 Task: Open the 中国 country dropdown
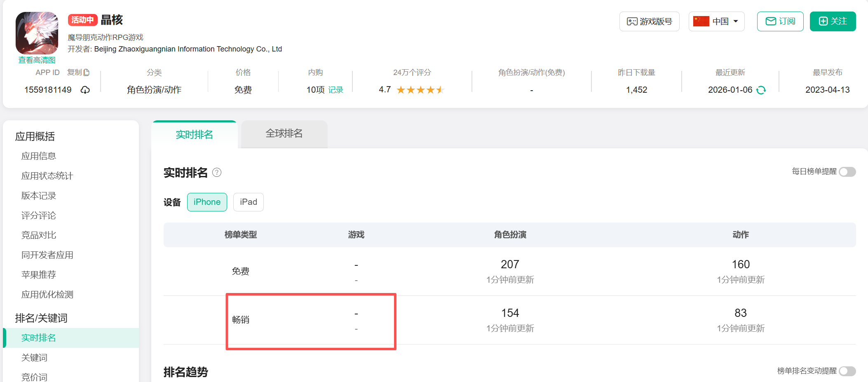click(x=716, y=21)
